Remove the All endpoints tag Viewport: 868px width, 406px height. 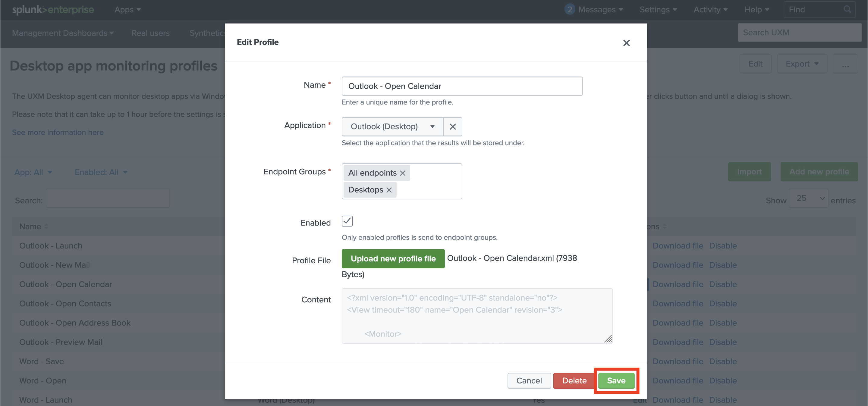(402, 173)
